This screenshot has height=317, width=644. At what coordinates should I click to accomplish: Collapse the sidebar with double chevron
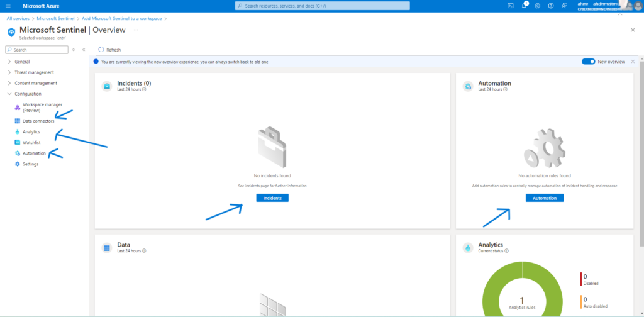[84, 50]
